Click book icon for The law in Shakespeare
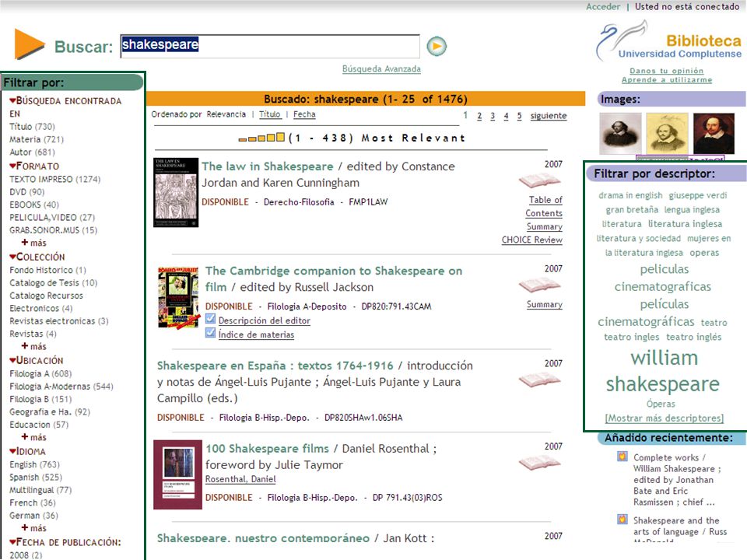Viewport: 747px width, 560px height. (539, 181)
